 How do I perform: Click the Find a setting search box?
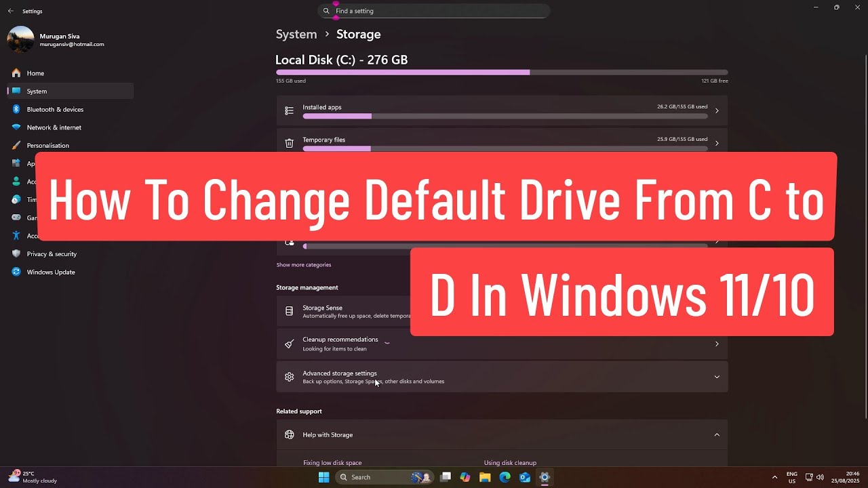tap(434, 11)
